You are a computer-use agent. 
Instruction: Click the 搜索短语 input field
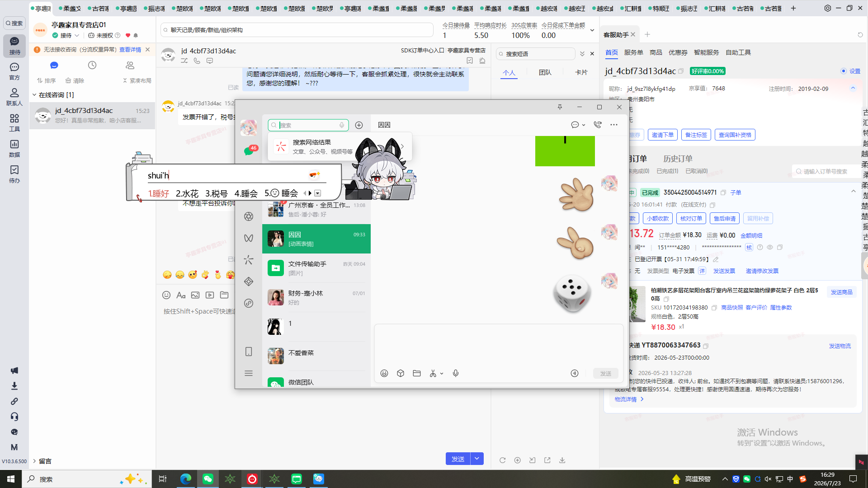click(536, 54)
